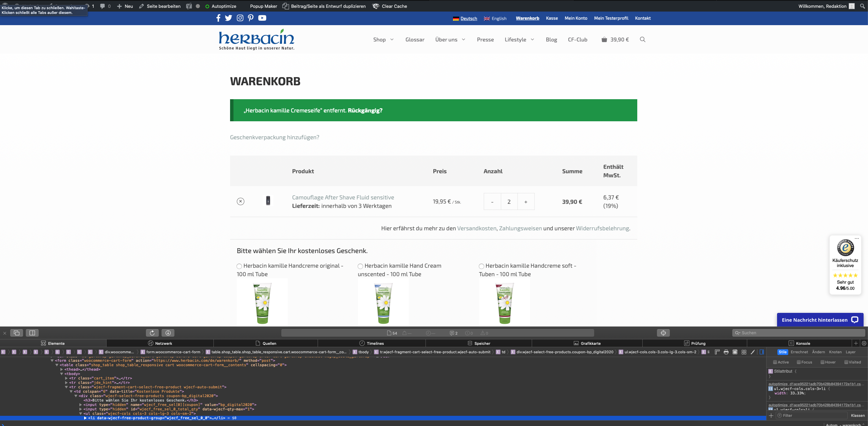Click the admin bar search magnifier
Image resolution: width=868 pixels, height=426 pixels.
coord(862,6)
